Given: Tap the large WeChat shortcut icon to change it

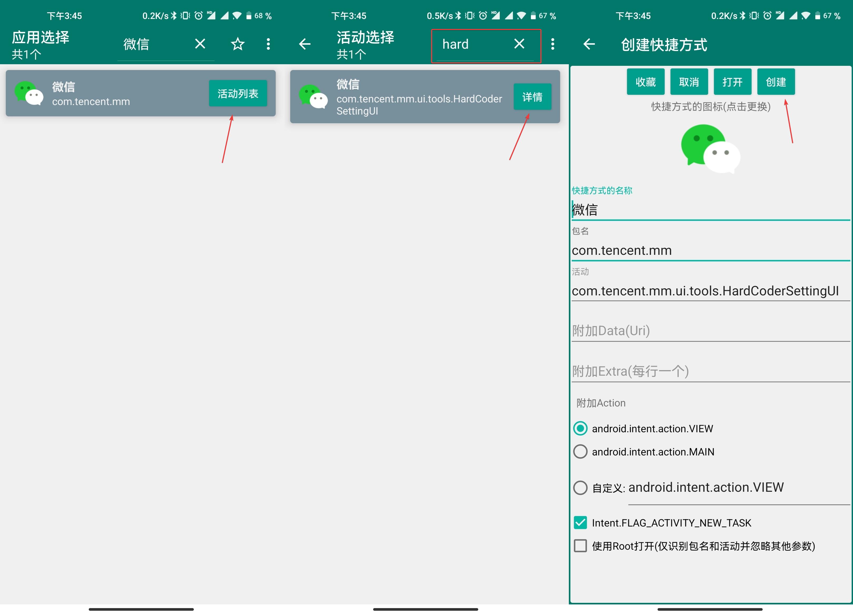Looking at the screenshot, I should pos(711,148).
